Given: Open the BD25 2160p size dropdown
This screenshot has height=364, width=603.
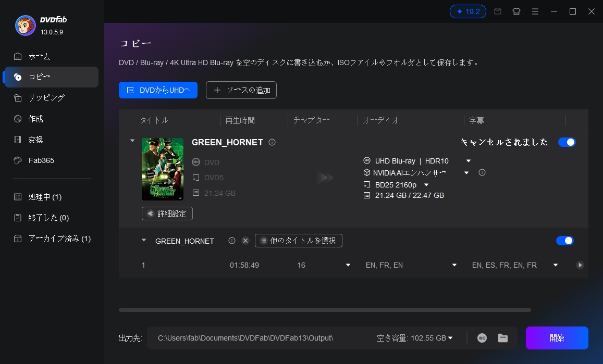Looking at the screenshot, I should (x=426, y=184).
